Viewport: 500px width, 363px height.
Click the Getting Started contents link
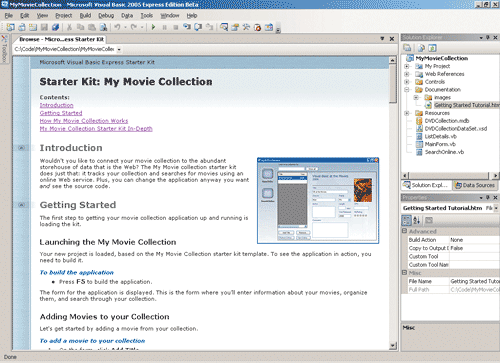61,113
